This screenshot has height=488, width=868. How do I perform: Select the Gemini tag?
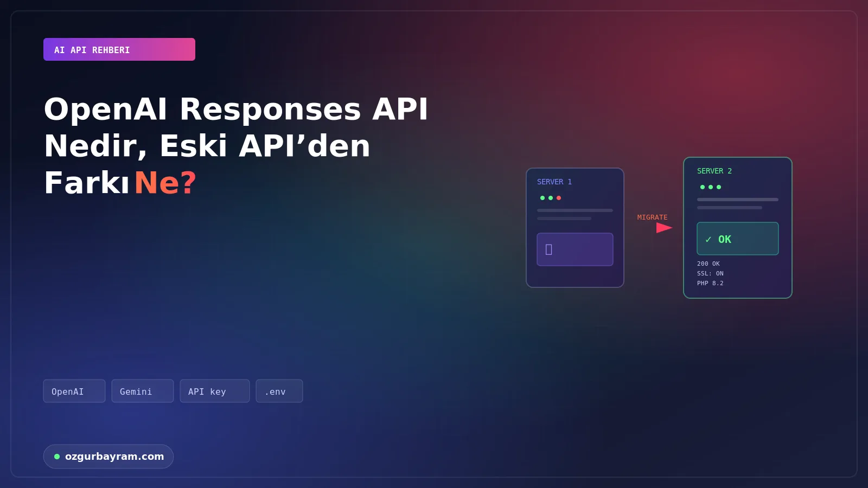pyautogui.click(x=143, y=391)
